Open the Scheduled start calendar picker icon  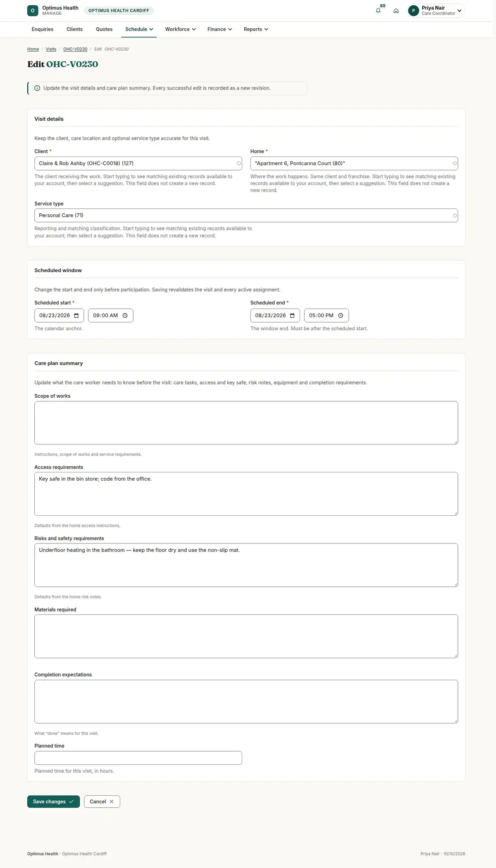tap(76, 315)
